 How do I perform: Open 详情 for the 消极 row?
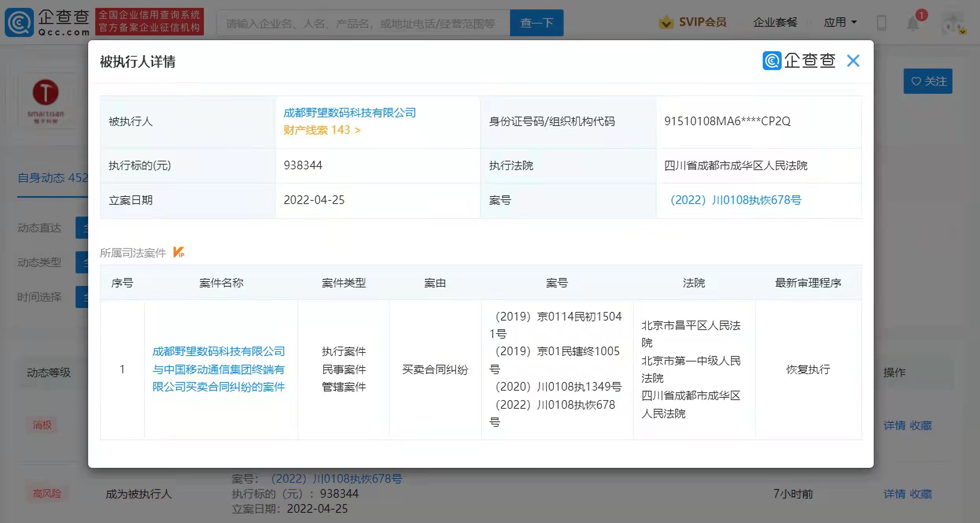894,425
